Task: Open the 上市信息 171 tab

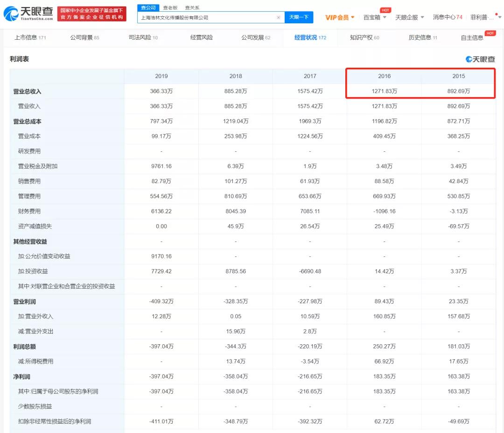Action: point(30,37)
